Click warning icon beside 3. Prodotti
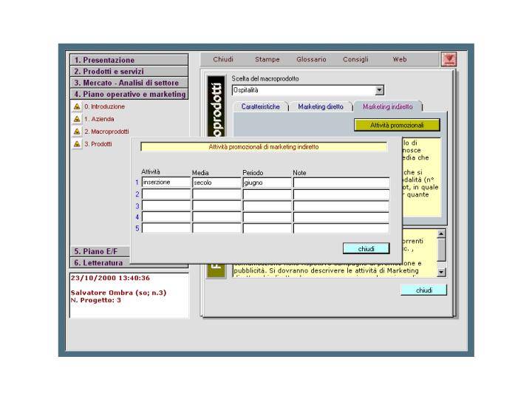Image resolution: width=532 pixels, height=399 pixels. click(x=77, y=144)
